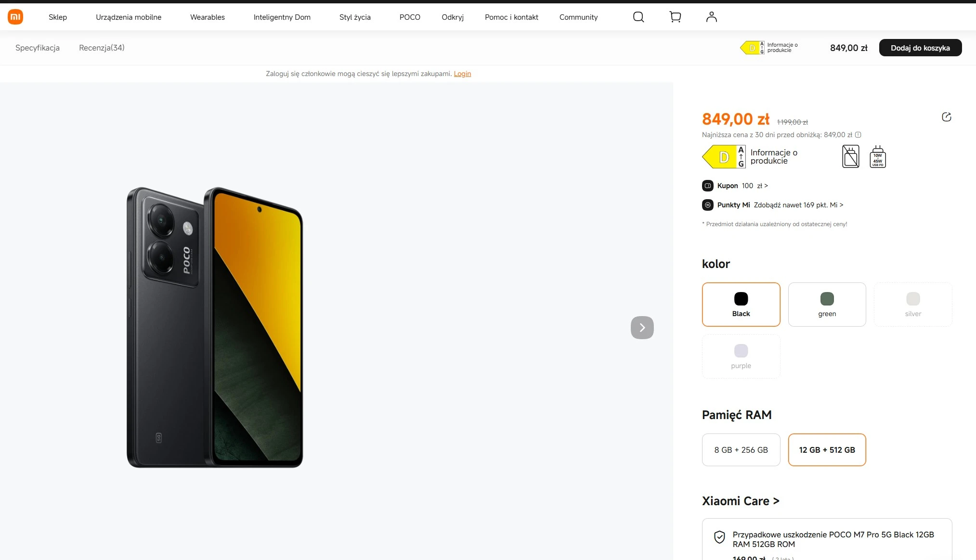The image size is (976, 560).
Task: Click the Punkty Mi points icon
Action: coord(707,204)
